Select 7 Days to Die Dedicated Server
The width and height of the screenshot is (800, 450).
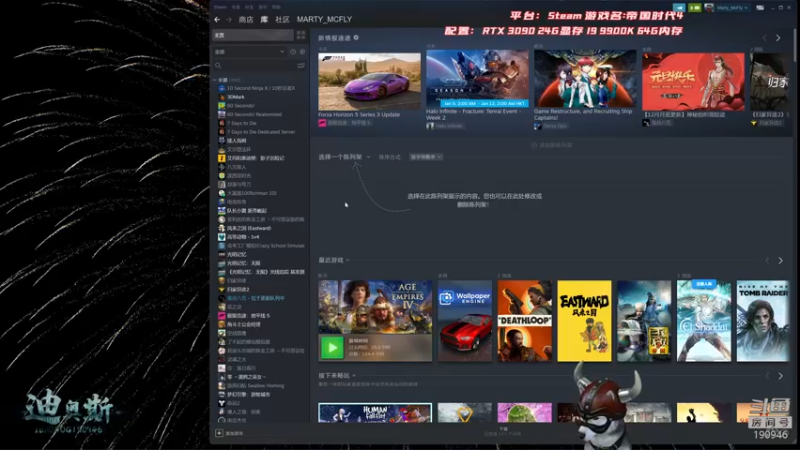(x=261, y=132)
